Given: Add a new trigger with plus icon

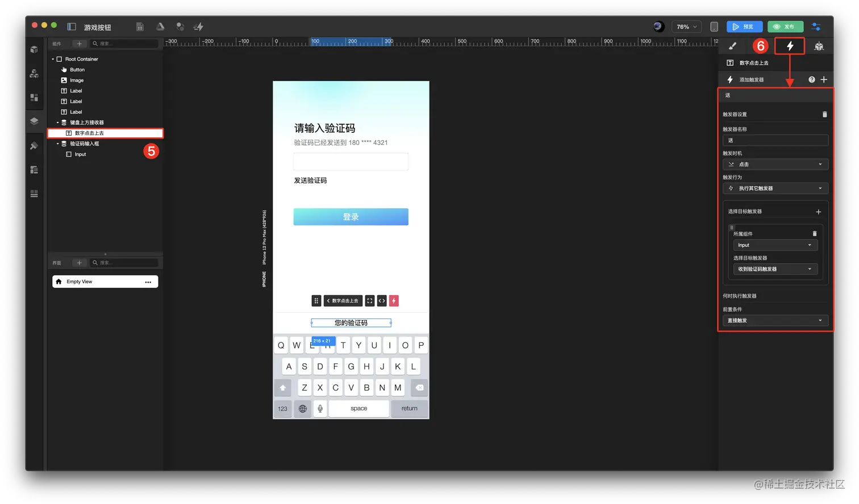Looking at the screenshot, I should [x=824, y=79].
